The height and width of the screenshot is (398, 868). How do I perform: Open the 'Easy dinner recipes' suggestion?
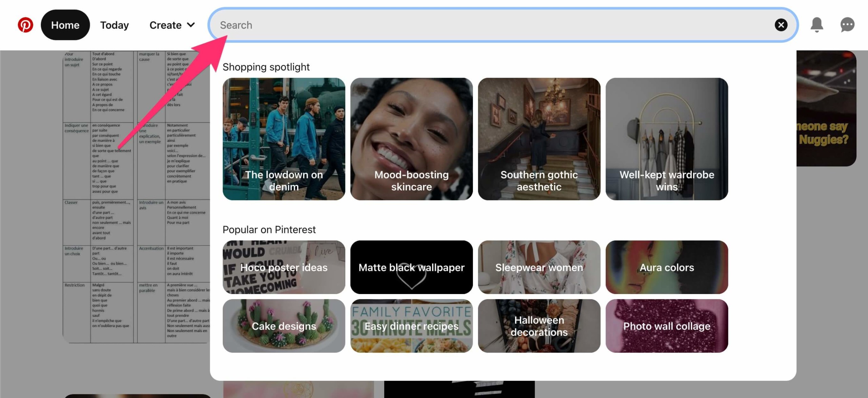tap(411, 326)
